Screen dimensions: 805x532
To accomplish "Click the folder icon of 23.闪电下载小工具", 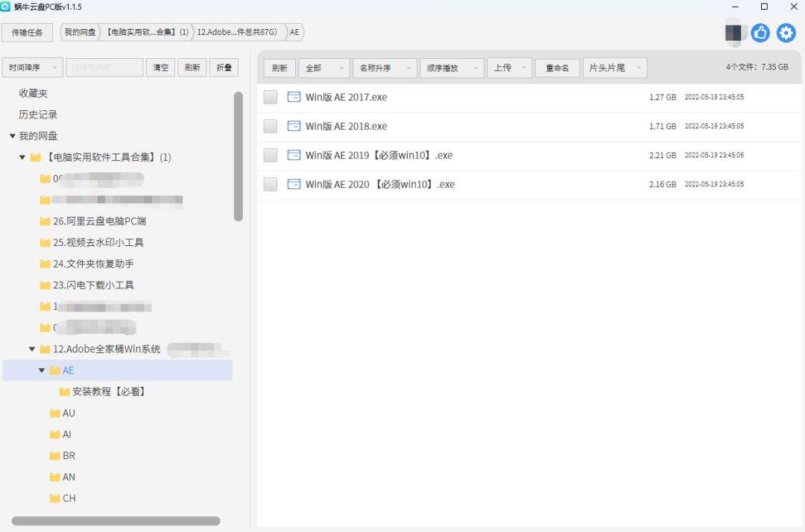I will (x=45, y=285).
